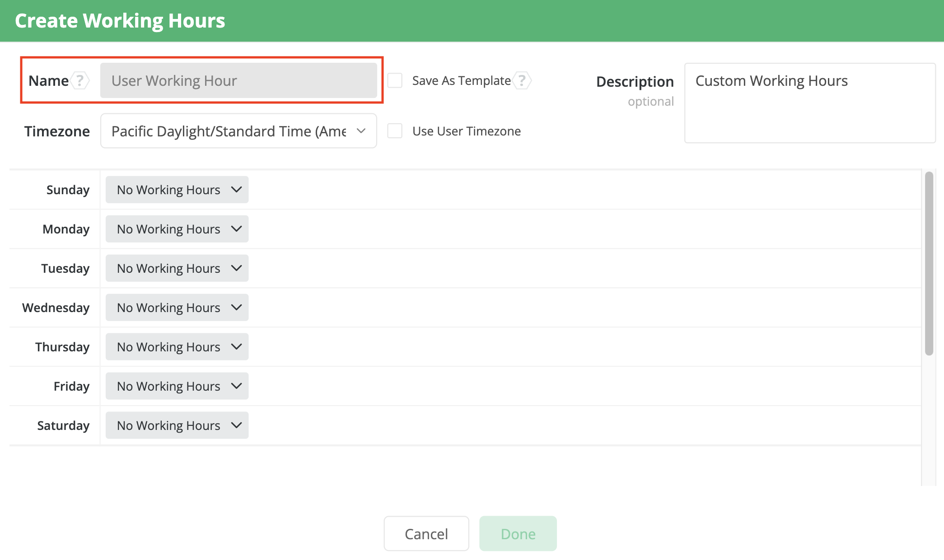The height and width of the screenshot is (560, 944).
Task: Open Saturday working hours dropdown
Action: pyautogui.click(x=177, y=425)
